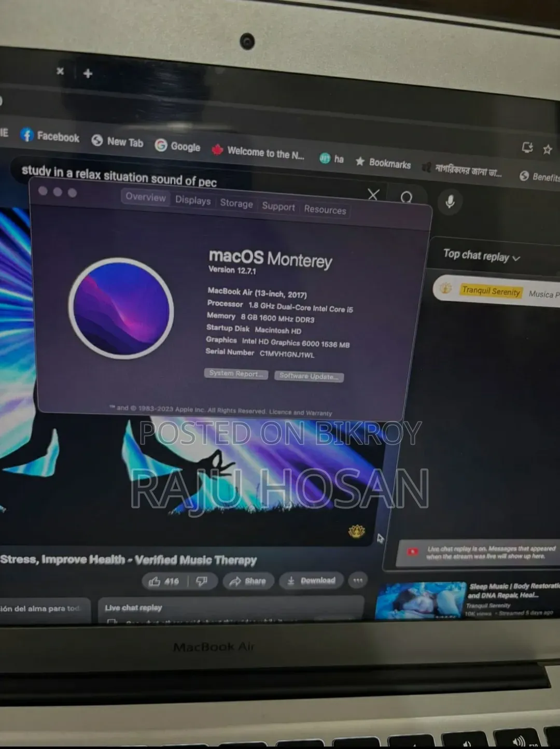Image resolution: width=560 pixels, height=749 pixels.
Task: Open the Bengali-titled bookmark
Action: click(x=462, y=169)
